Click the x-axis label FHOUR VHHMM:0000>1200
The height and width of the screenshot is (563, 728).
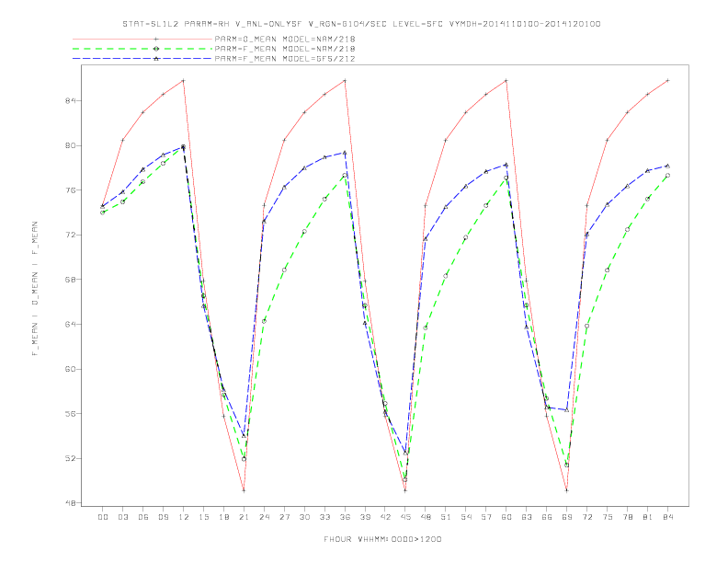(x=382, y=539)
